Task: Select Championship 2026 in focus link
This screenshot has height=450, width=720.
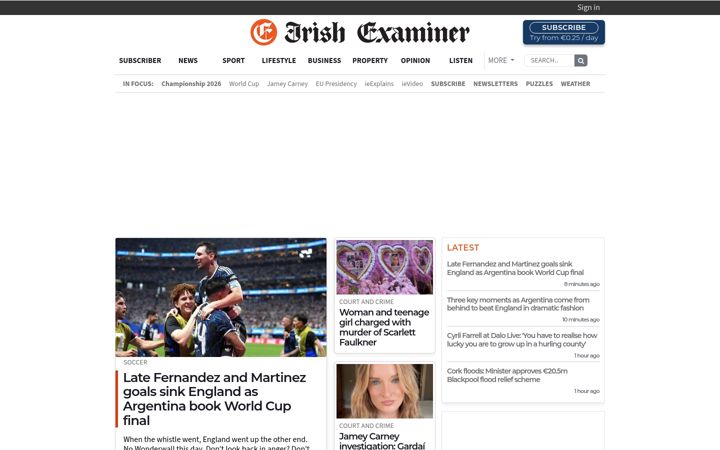Action: click(x=191, y=84)
